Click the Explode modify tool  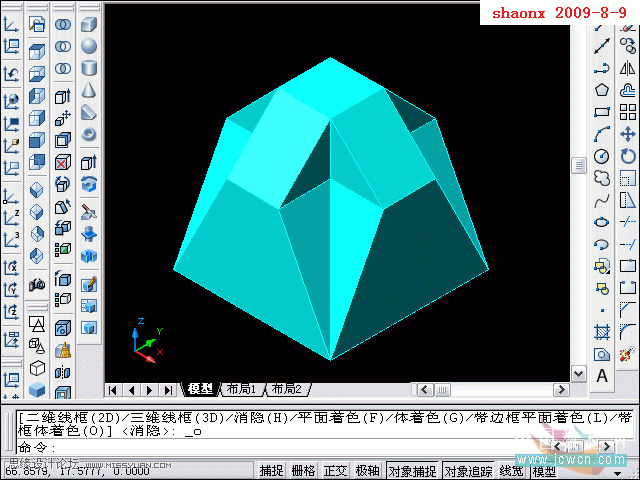click(x=627, y=354)
